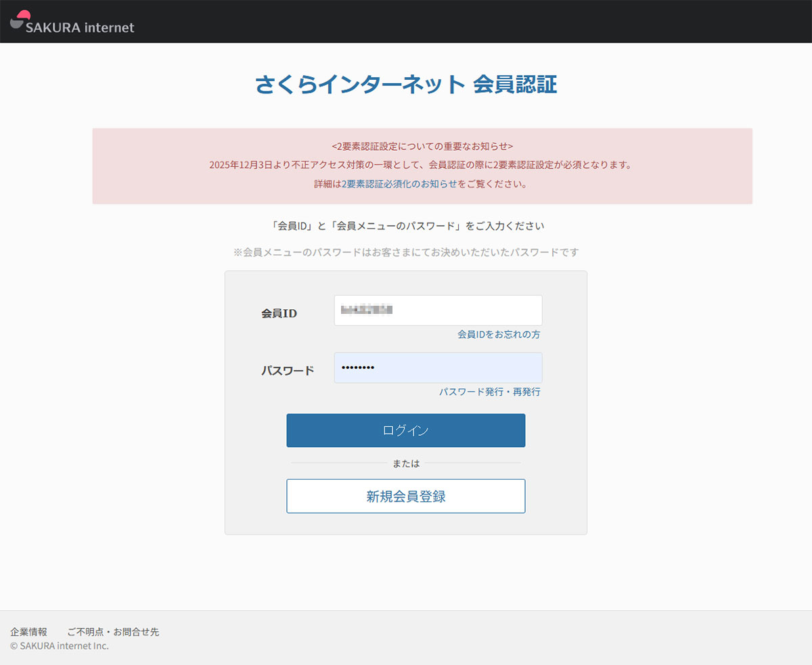This screenshot has width=812, height=665.
Task: Click the さくらインターネット 会員認証 heading
Action: 406,85
